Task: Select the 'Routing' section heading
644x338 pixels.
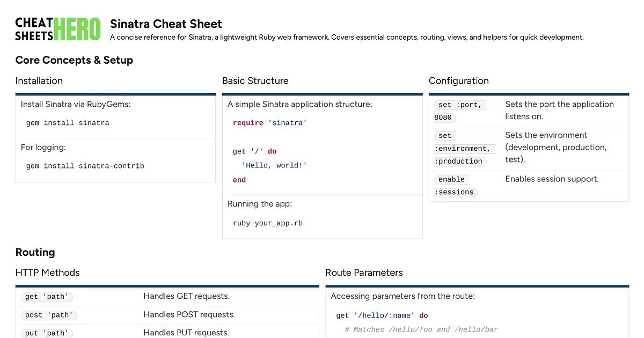Action: 35,252
